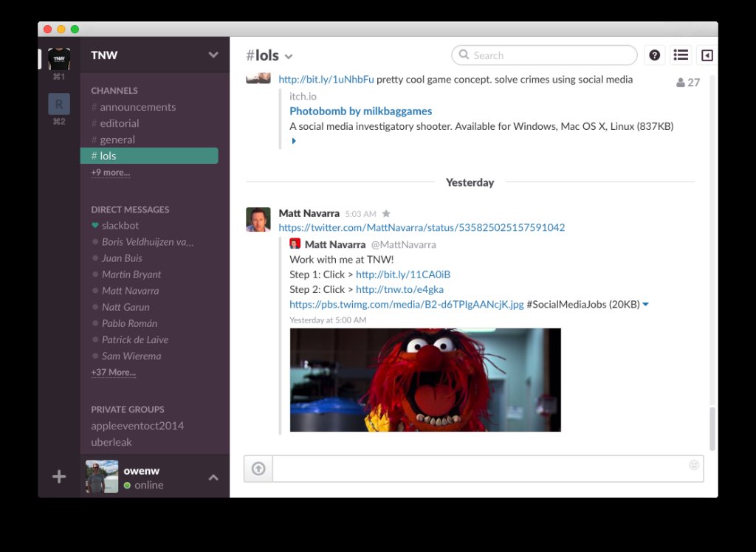Toggle the right sidebar flexpane icon
The image size is (756, 552).
click(707, 55)
